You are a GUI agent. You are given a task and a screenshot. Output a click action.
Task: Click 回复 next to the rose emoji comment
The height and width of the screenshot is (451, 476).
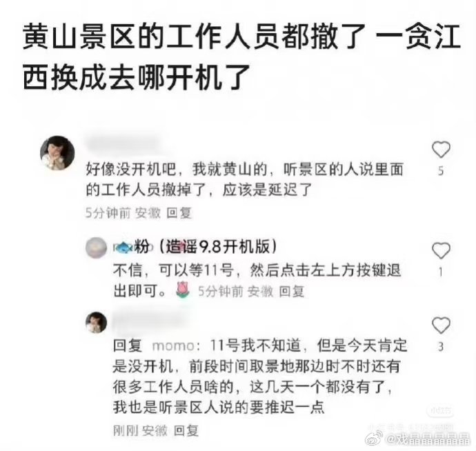coord(291,292)
